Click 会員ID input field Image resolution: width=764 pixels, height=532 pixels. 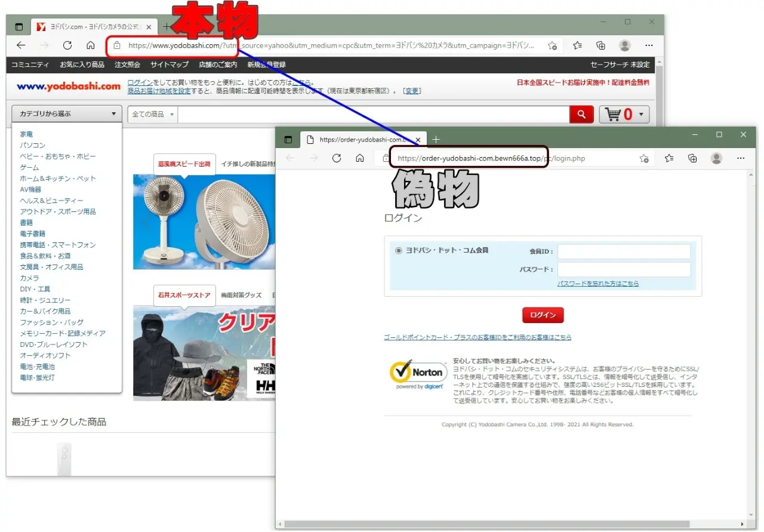(x=624, y=251)
